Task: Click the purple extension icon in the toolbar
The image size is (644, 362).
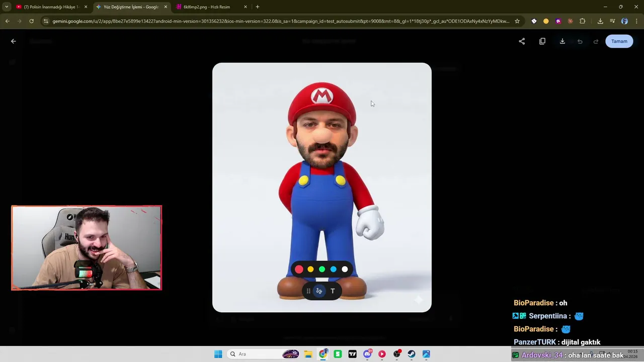Action: (x=558, y=21)
